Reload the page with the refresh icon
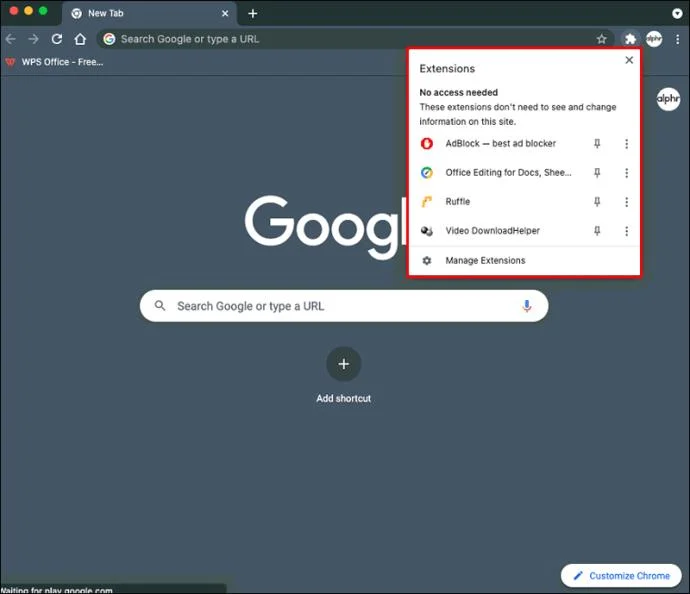690x594 pixels. tap(57, 39)
